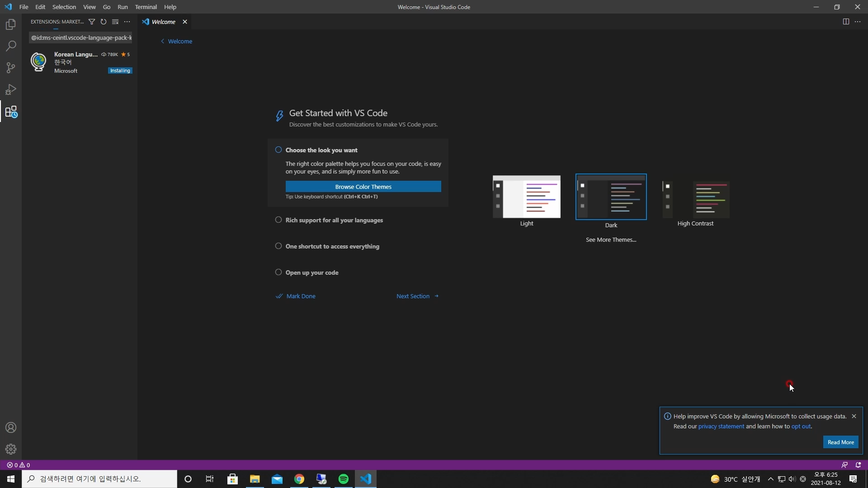Open the Accounts icon in activity bar
The image size is (868, 488).
coord(11,427)
